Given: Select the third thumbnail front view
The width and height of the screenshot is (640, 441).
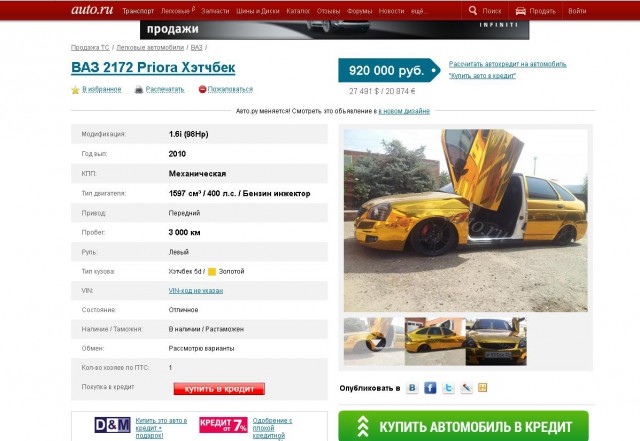Looking at the screenshot, I should pos(496,341).
